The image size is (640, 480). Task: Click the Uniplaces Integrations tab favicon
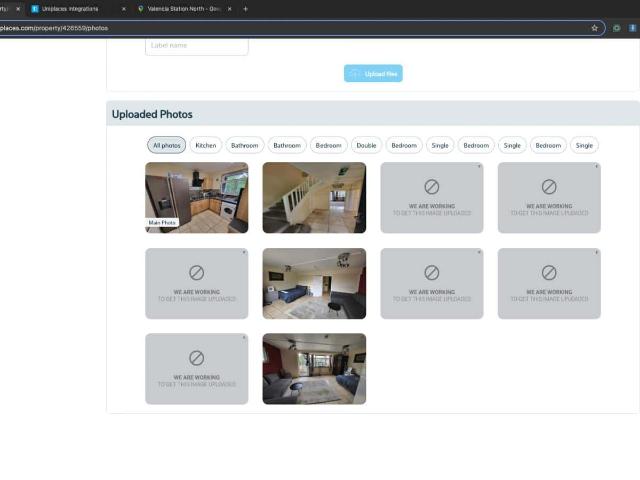(x=35, y=9)
